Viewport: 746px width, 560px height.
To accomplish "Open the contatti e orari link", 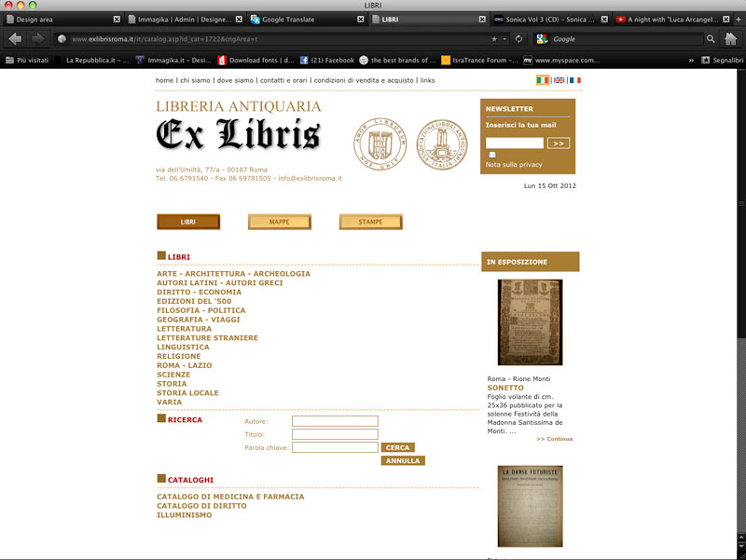I will [283, 80].
